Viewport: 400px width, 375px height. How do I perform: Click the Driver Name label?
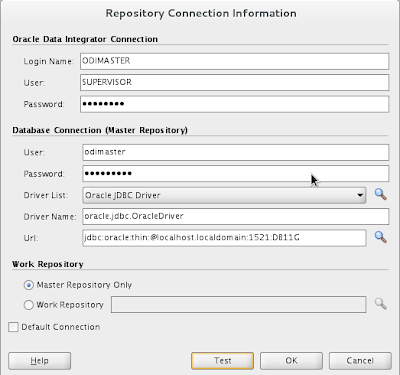point(50,217)
